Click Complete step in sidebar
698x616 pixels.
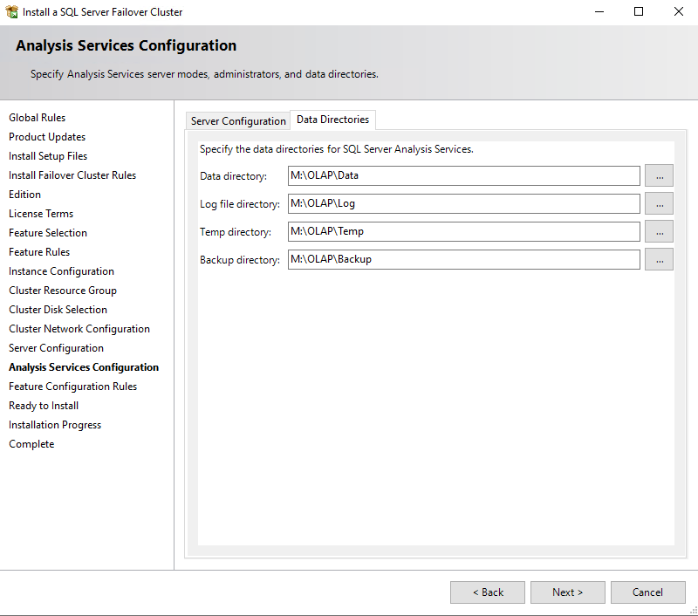point(31,444)
